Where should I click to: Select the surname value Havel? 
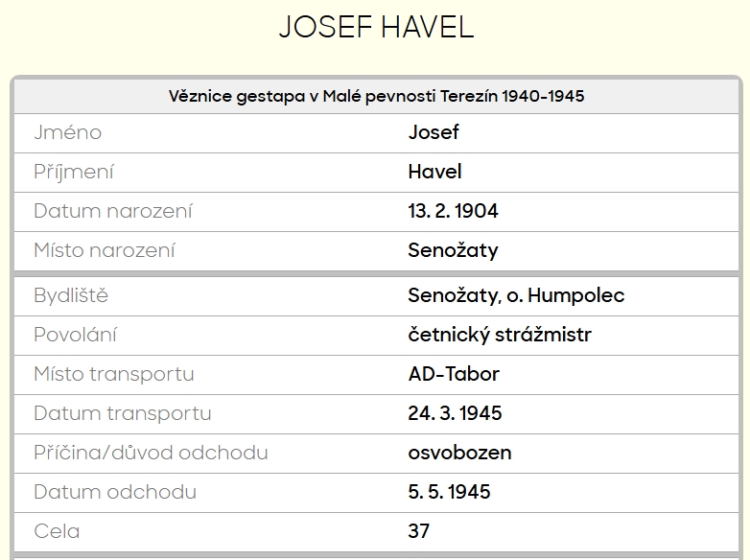tap(434, 172)
